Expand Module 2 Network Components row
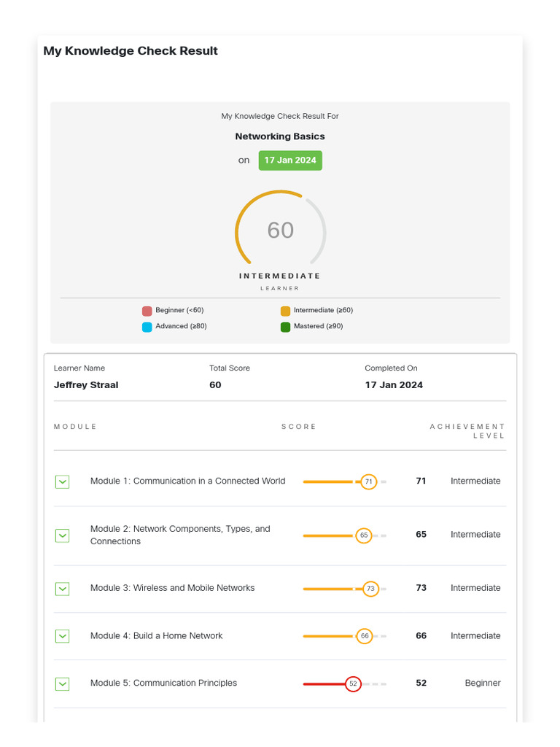560x747 pixels. point(63,535)
